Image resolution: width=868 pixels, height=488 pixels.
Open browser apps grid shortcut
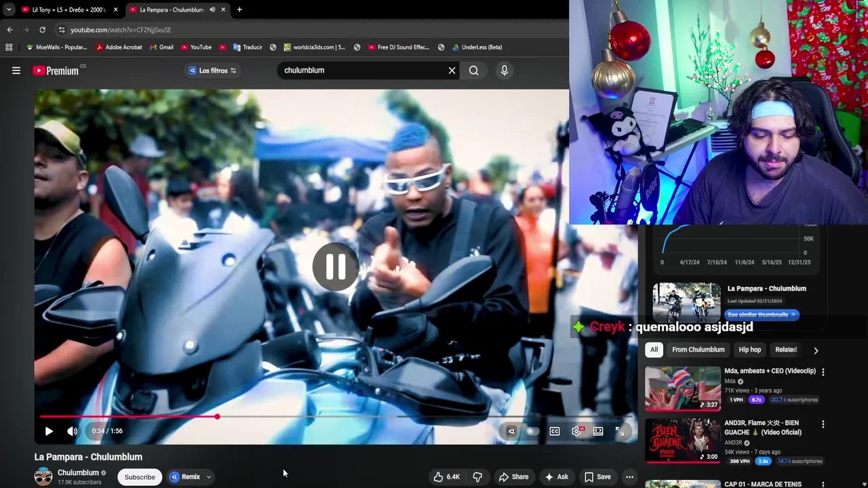coord(9,47)
